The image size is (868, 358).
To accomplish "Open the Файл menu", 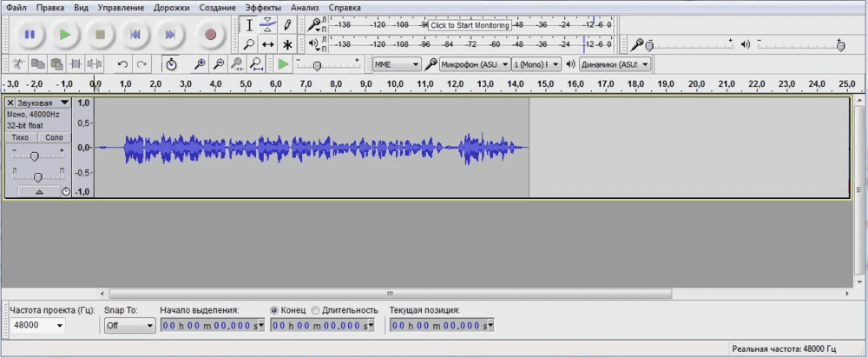I will click(x=16, y=8).
